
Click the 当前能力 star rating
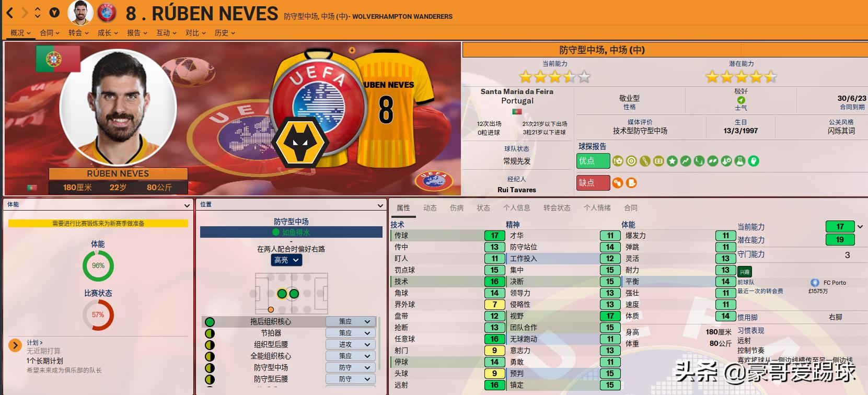555,77
